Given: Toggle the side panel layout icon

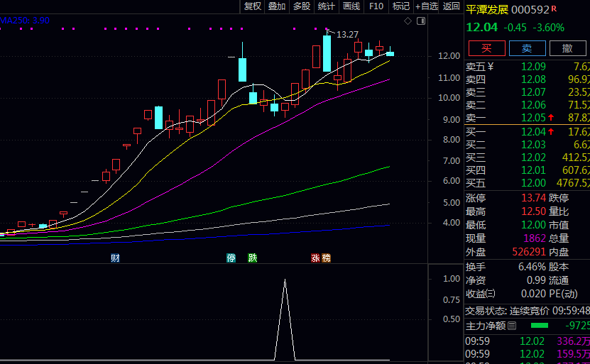Looking at the screenshot, I should [420, 21].
